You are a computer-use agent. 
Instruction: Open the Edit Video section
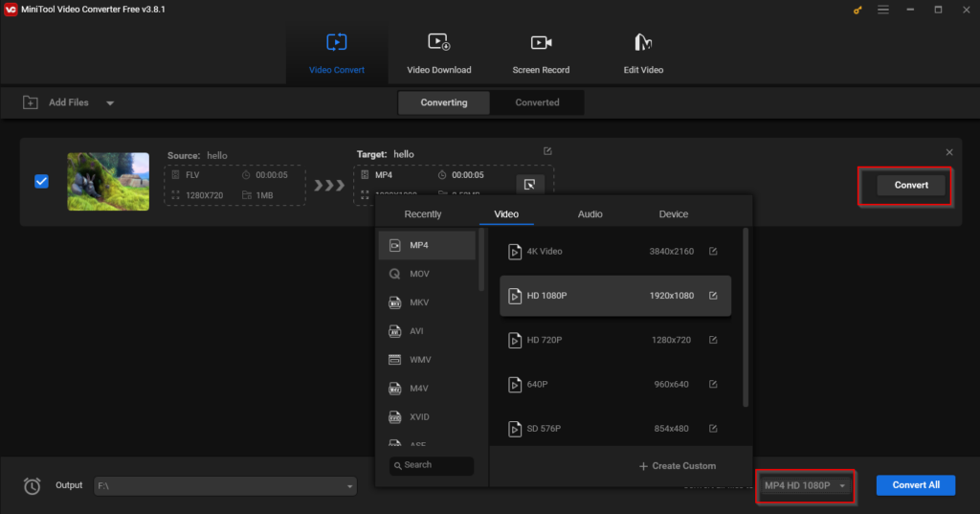point(643,54)
